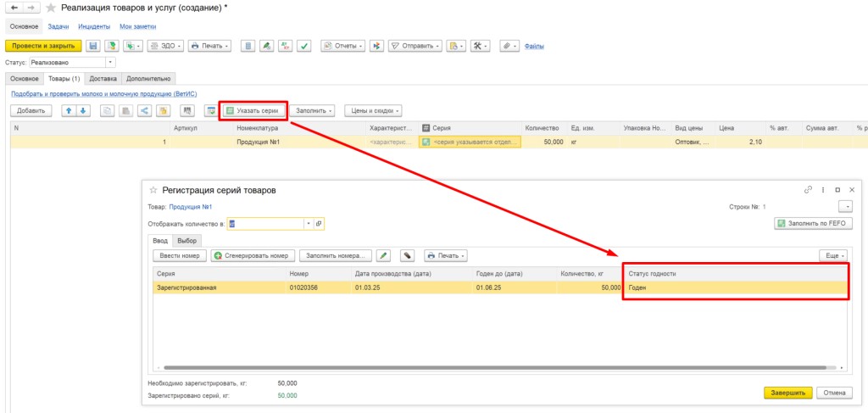Viewport: 868px width, 413px height.
Task: Click Сгенерировать номер button
Action: pyautogui.click(x=253, y=256)
